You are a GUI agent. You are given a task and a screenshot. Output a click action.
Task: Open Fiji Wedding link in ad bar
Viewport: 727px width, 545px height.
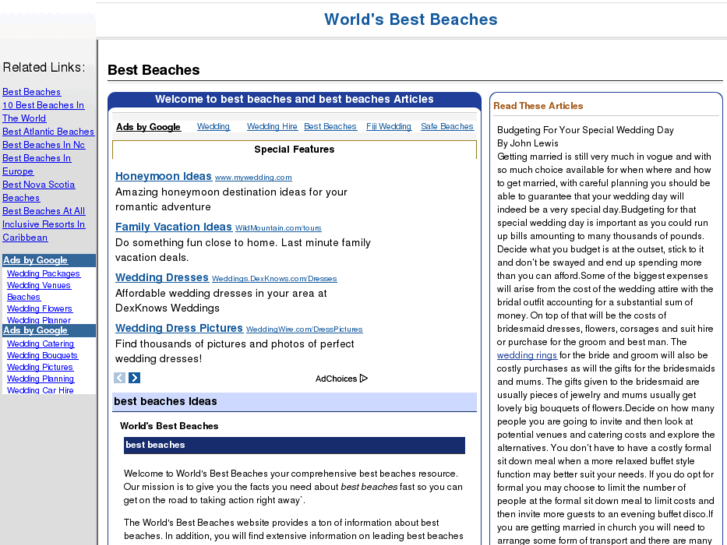click(389, 126)
